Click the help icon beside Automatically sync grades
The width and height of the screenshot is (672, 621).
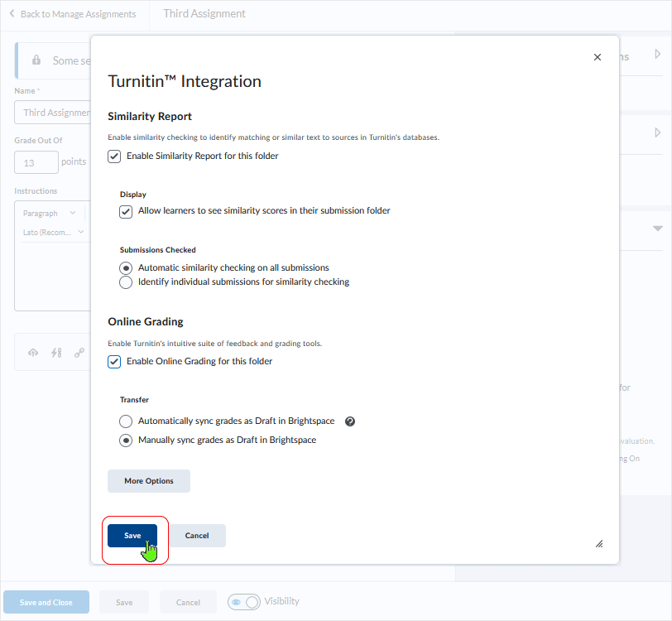(x=350, y=421)
